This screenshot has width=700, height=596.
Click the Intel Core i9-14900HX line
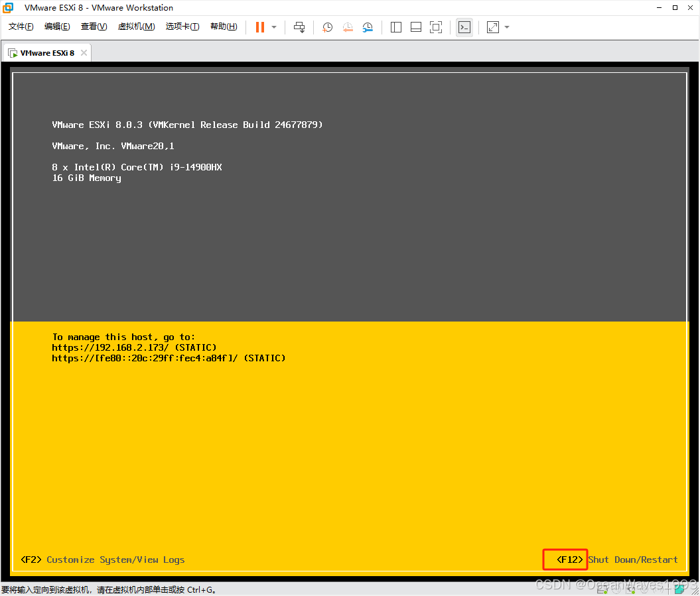point(137,167)
